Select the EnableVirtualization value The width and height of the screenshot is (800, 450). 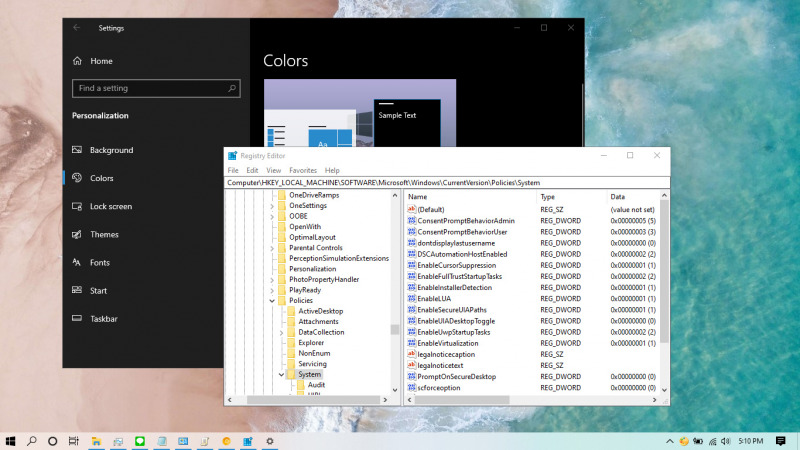[447, 343]
